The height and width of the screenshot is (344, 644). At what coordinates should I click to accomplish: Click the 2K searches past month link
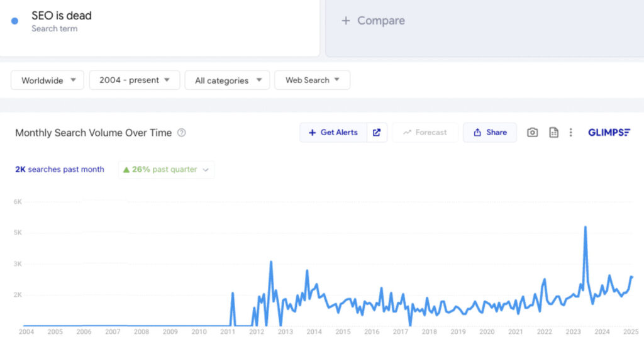tap(60, 170)
